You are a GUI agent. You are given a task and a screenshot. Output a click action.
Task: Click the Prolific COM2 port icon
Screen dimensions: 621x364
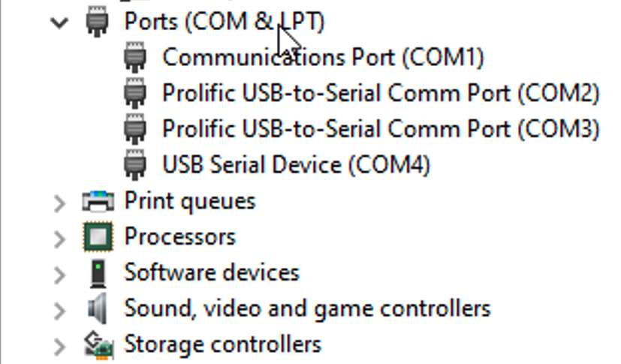[x=135, y=93]
